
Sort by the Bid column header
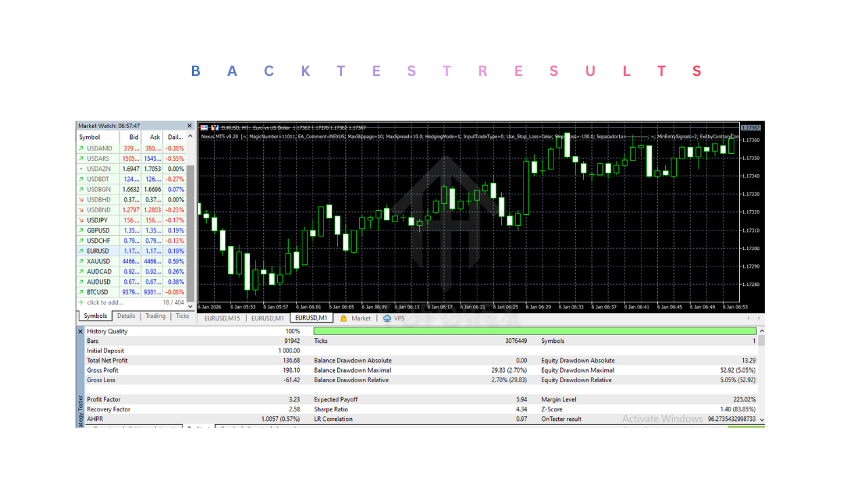pyautogui.click(x=134, y=137)
